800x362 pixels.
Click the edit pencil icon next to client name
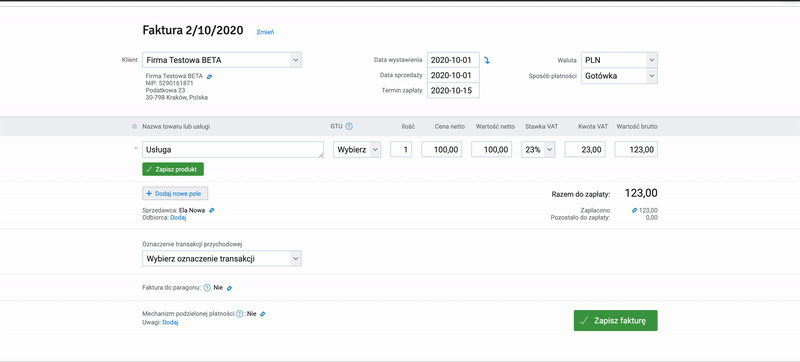pos(209,76)
